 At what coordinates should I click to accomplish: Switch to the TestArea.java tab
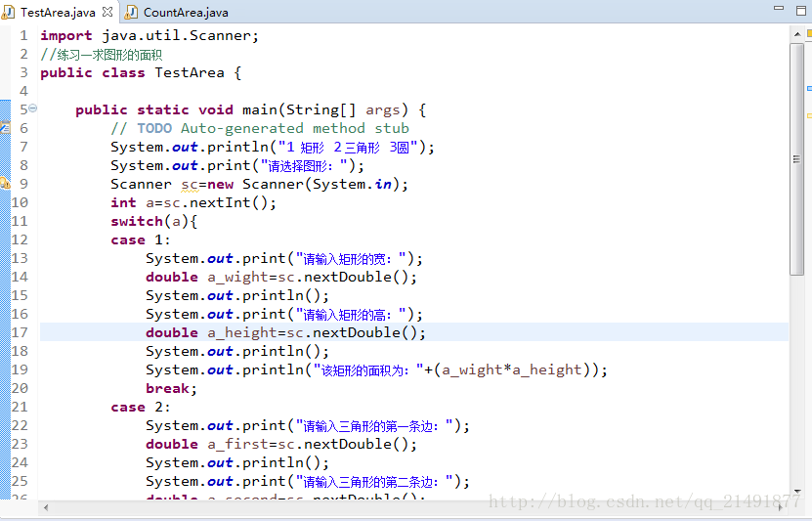58,13
